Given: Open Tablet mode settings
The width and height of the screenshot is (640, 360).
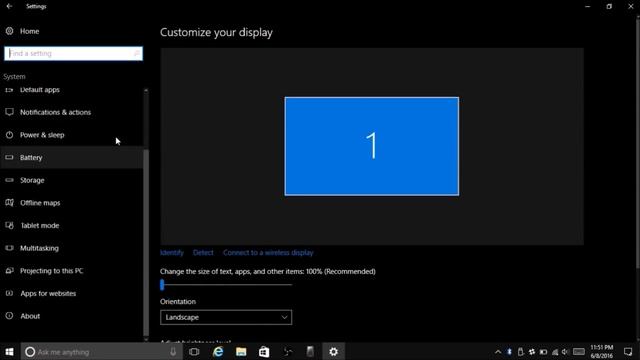Looking at the screenshot, I should pos(40,225).
